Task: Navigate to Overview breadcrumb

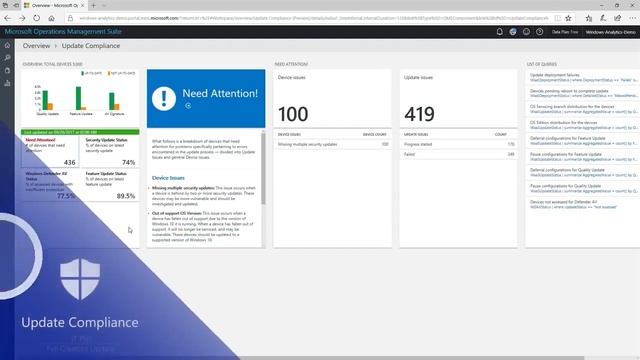Action: [x=36, y=46]
